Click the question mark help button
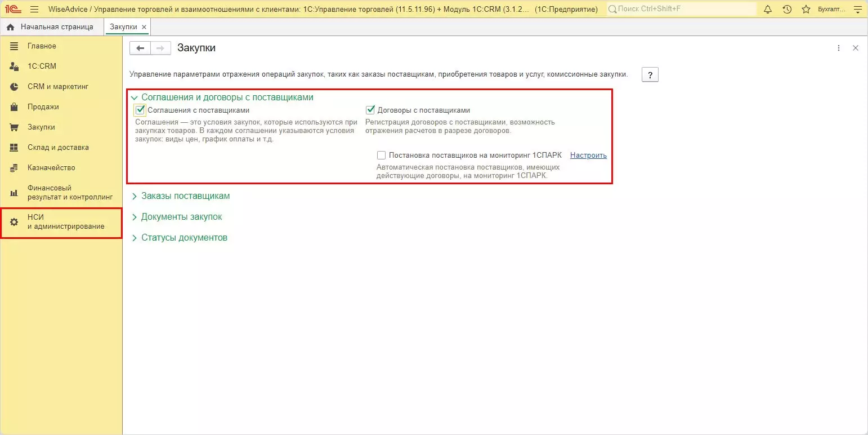This screenshot has width=868, height=435. 650,75
